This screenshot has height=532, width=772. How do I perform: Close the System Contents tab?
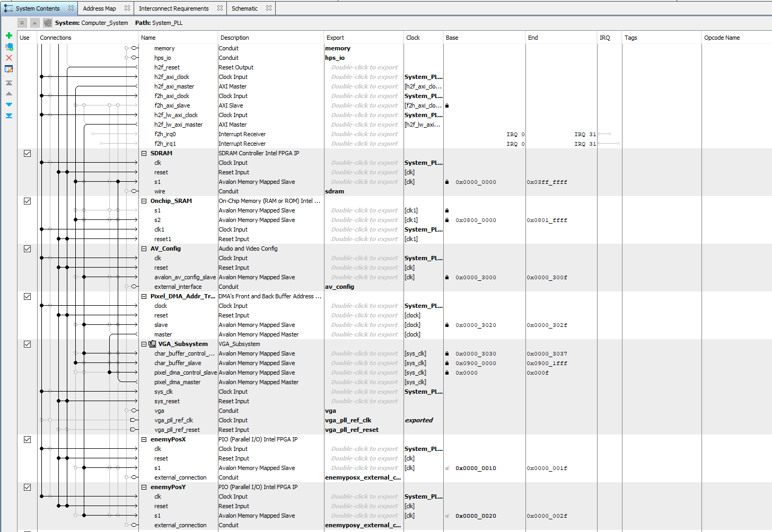[71, 8]
